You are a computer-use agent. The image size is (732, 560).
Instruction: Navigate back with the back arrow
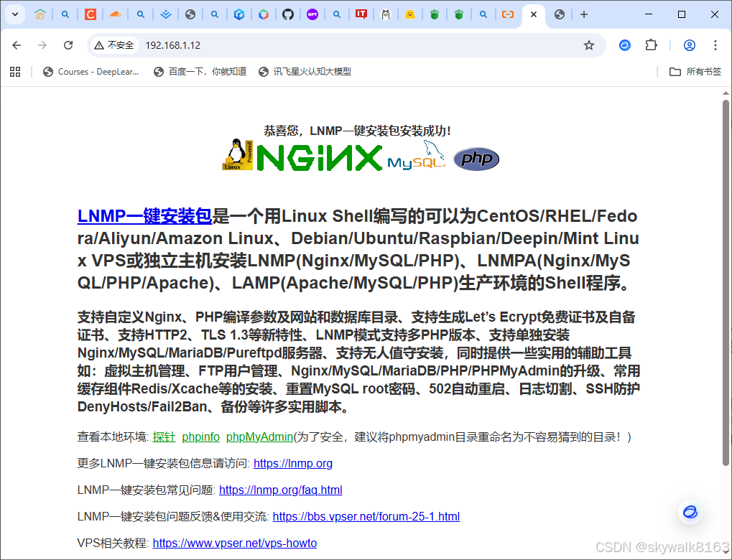[x=17, y=45]
